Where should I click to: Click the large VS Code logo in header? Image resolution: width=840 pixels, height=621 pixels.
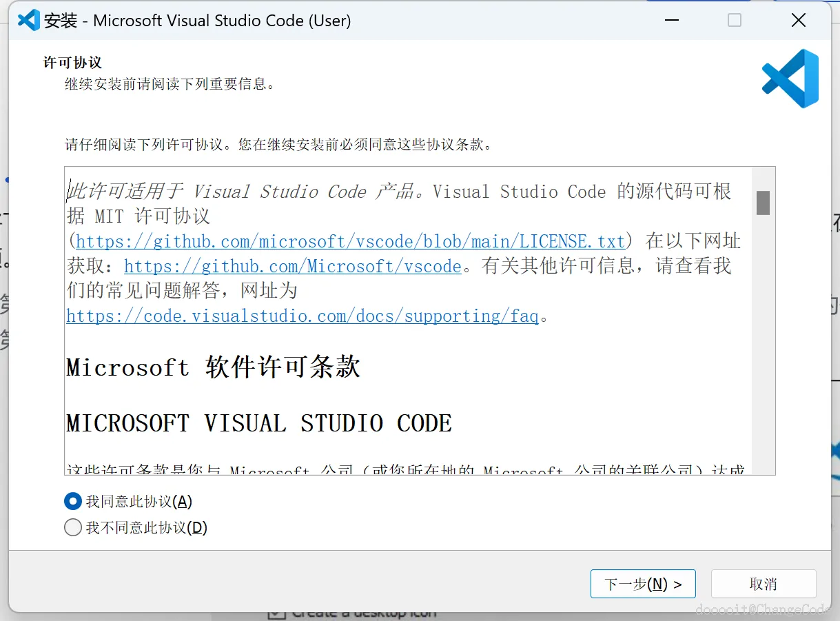point(790,79)
